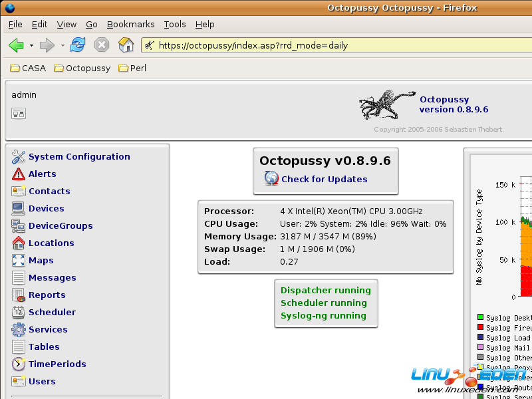This screenshot has height=399, width=532.
Task: Open the Alerts warning triangle icon
Action: click(18, 174)
